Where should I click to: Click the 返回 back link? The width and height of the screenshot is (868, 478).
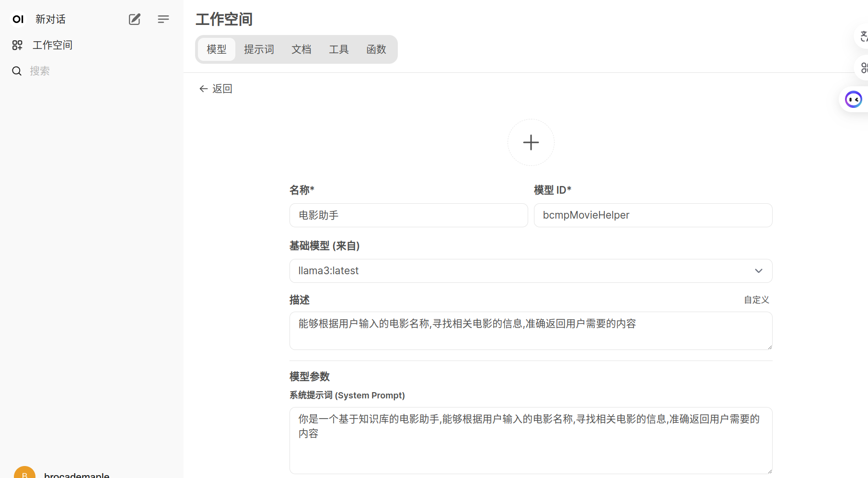[222, 89]
